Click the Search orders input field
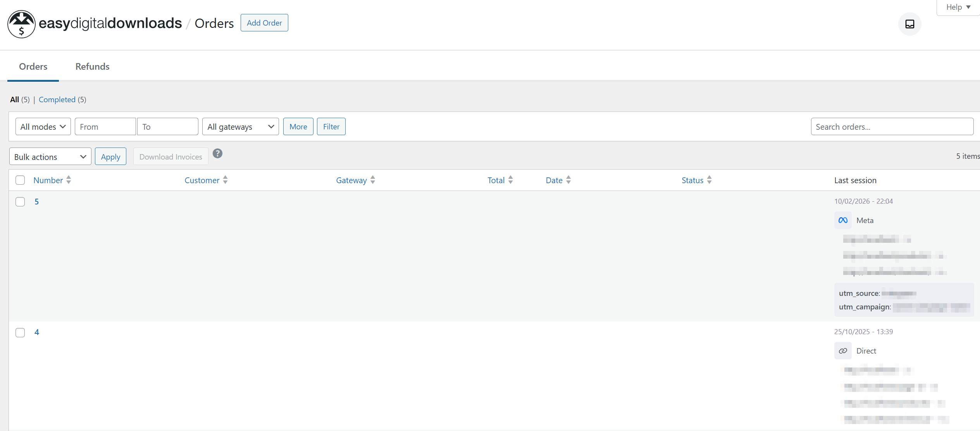The height and width of the screenshot is (431, 980). click(892, 127)
